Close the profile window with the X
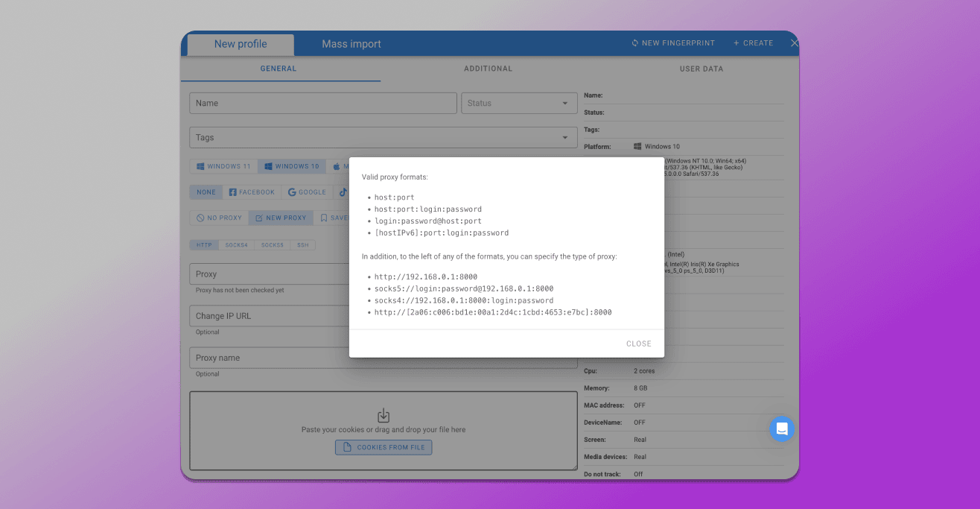 [794, 43]
